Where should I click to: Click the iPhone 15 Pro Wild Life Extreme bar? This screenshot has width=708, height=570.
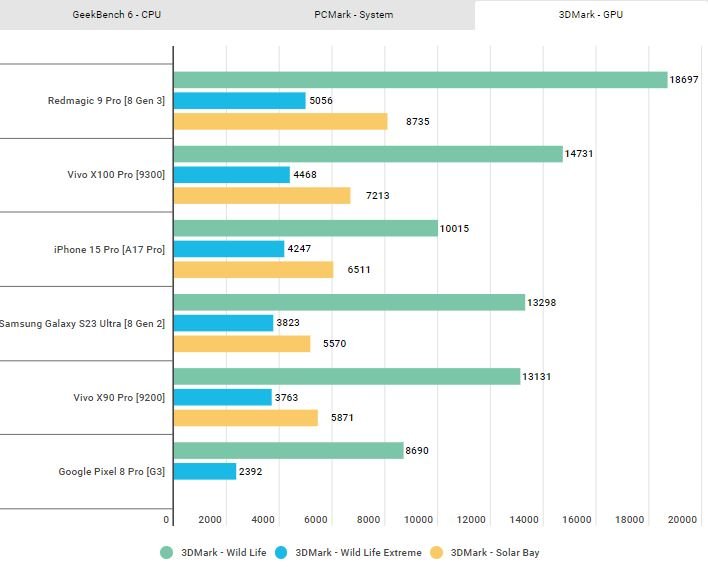(x=229, y=249)
